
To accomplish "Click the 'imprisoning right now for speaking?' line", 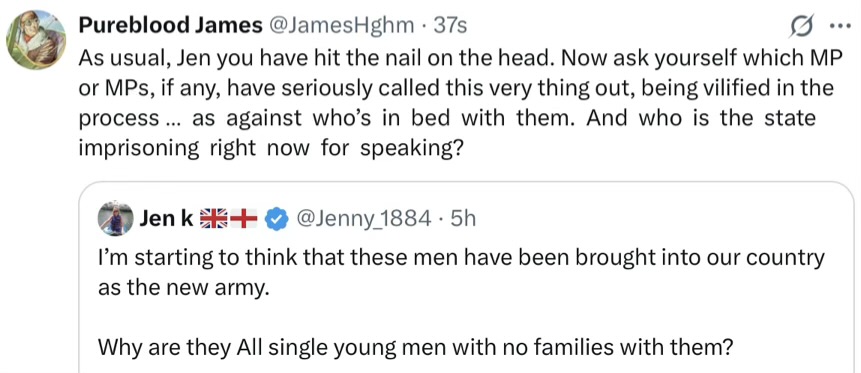I will coord(270,149).
